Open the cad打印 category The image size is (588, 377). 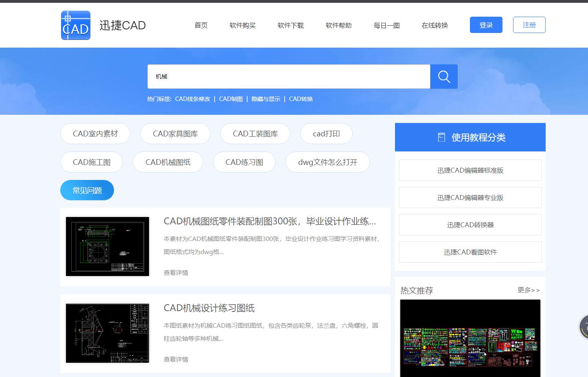[x=326, y=133]
